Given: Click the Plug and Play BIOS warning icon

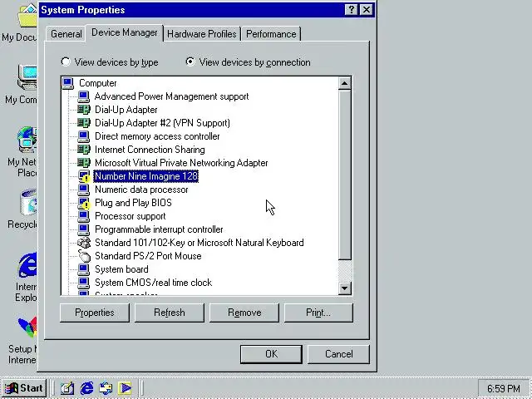Looking at the screenshot, I should [84, 203].
